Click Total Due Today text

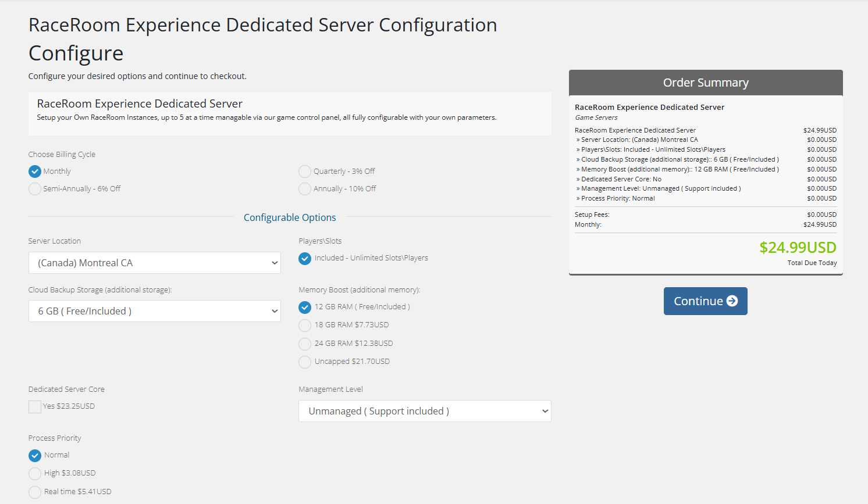[x=812, y=263]
